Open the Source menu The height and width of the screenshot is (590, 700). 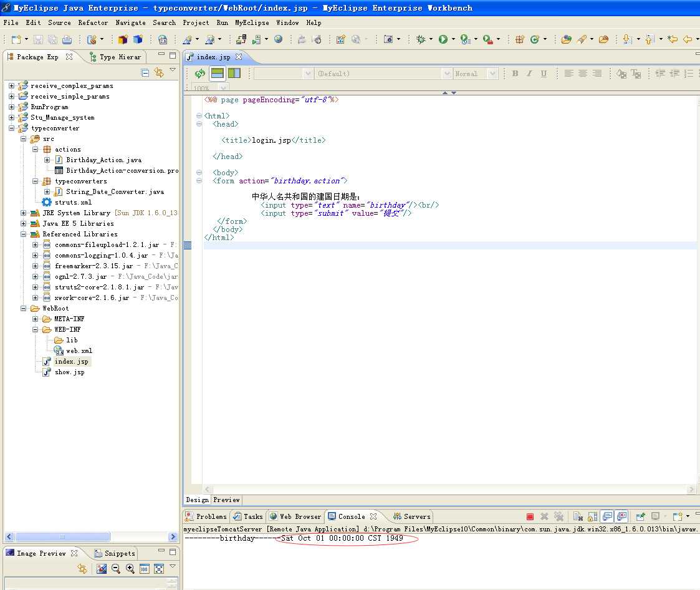(59, 23)
